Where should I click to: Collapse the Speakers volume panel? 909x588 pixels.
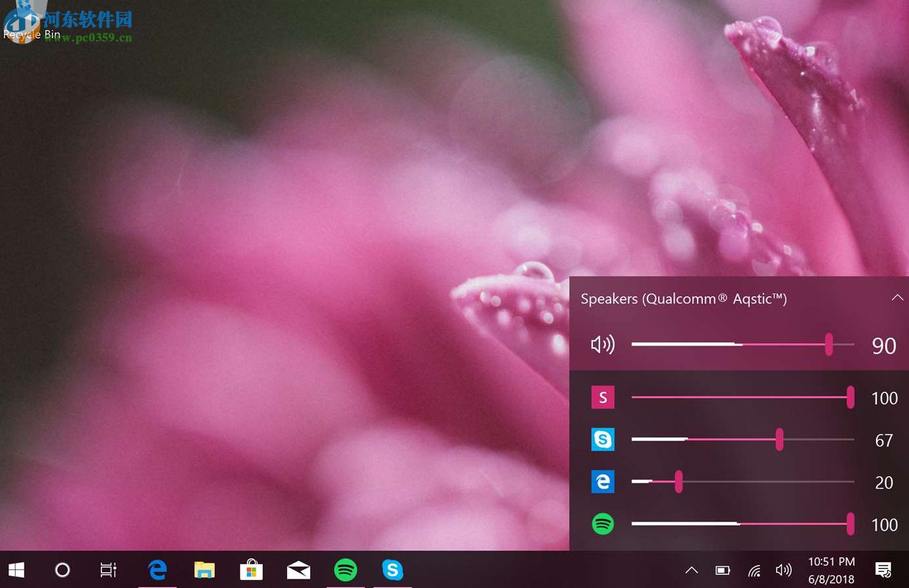[897, 297]
